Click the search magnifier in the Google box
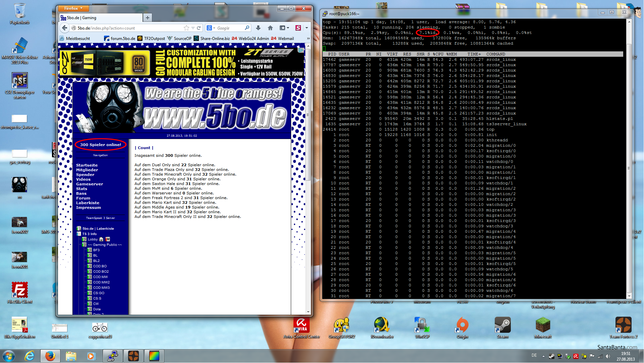Viewport: 644px width, 363px height. point(247,28)
